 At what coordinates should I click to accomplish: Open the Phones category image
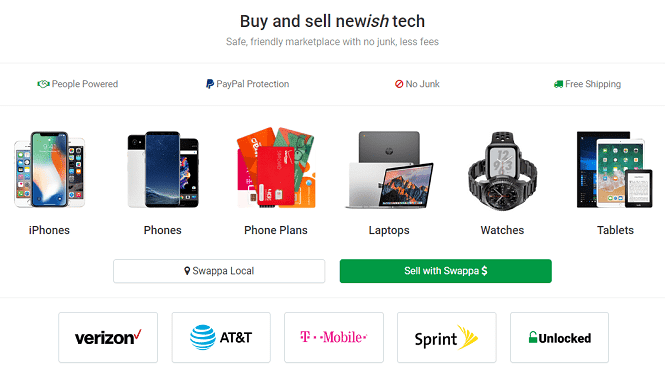point(163,170)
